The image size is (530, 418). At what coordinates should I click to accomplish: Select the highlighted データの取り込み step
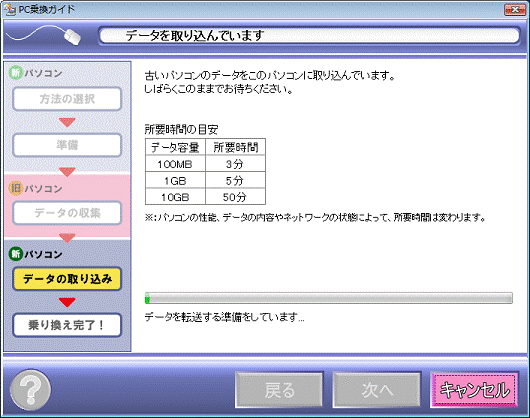[x=67, y=279]
